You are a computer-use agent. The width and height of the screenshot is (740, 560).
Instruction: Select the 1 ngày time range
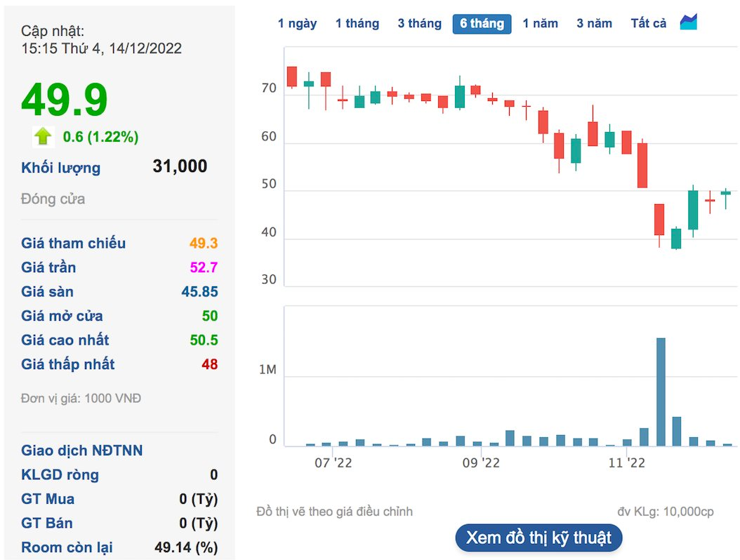click(297, 24)
